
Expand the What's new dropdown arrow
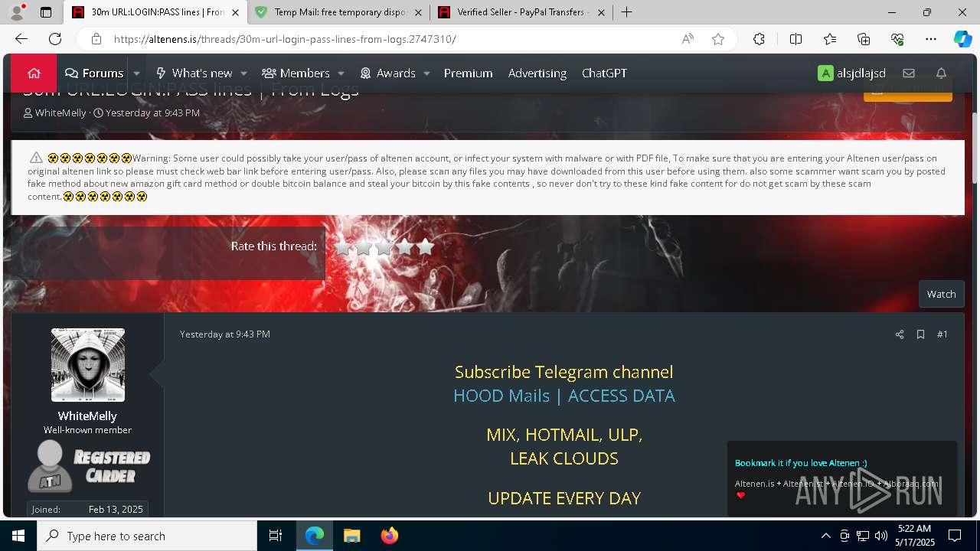pos(243,73)
